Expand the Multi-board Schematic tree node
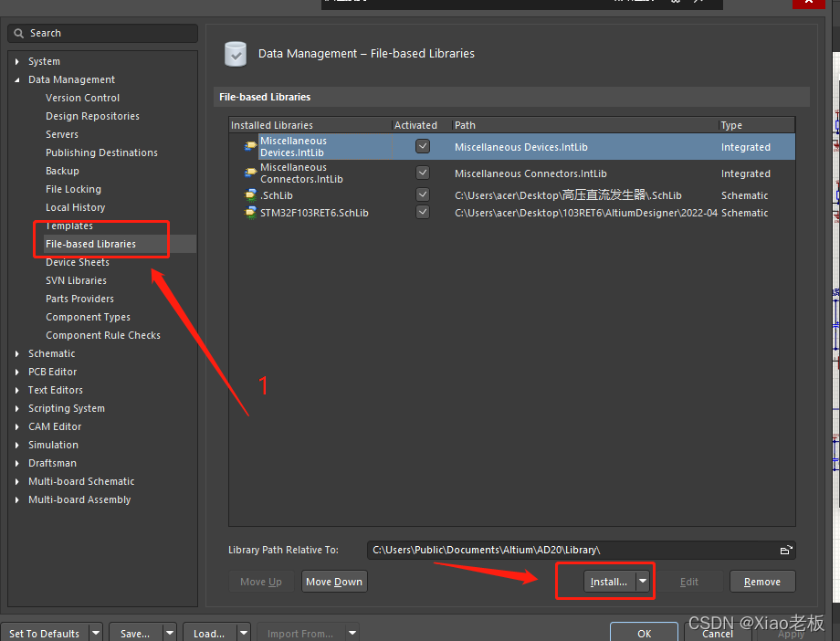 17,481
